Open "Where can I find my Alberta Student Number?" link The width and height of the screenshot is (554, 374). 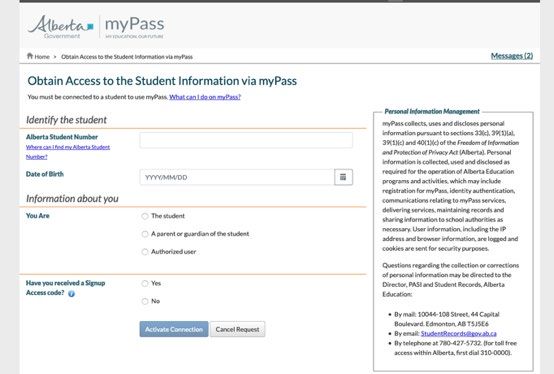[68, 152]
